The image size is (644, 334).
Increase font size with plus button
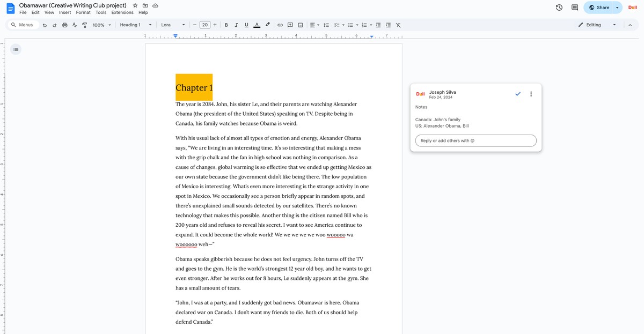(x=215, y=25)
